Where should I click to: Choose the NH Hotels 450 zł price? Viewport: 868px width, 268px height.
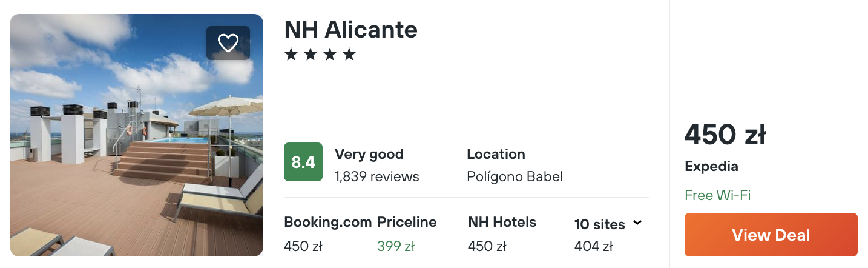487,246
